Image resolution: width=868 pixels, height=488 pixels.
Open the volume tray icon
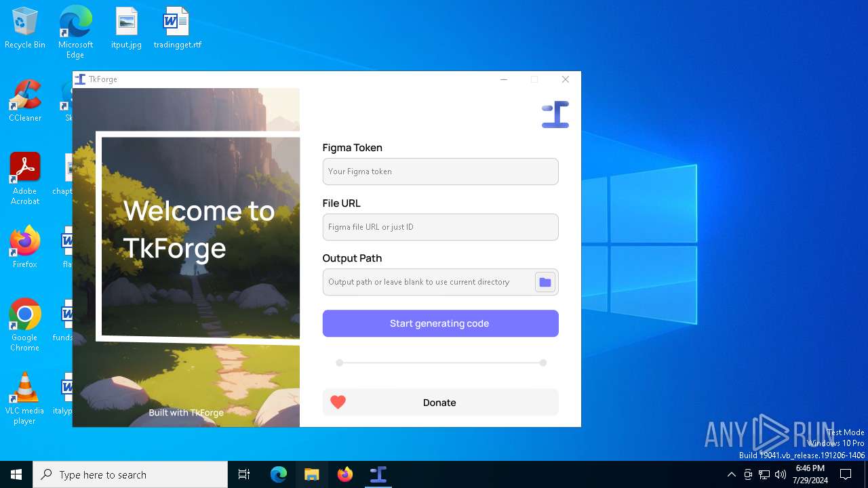pyautogui.click(x=781, y=474)
